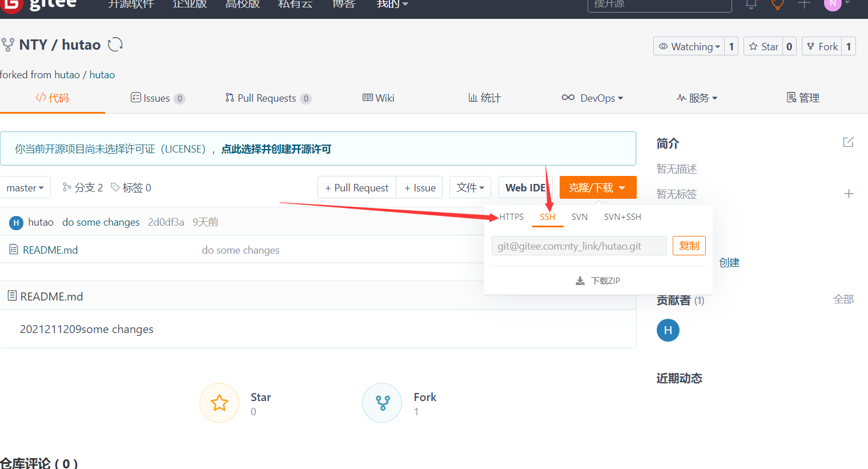Click the lightbulb icon in top bar
The height and width of the screenshot is (469, 868).
click(x=777, y=4)
